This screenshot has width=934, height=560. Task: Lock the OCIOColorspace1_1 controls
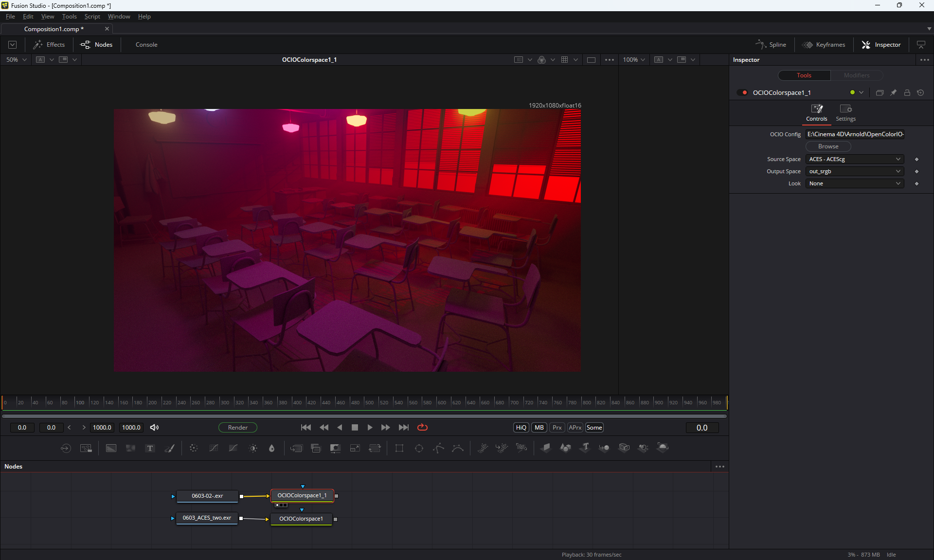tap(907, 92)
